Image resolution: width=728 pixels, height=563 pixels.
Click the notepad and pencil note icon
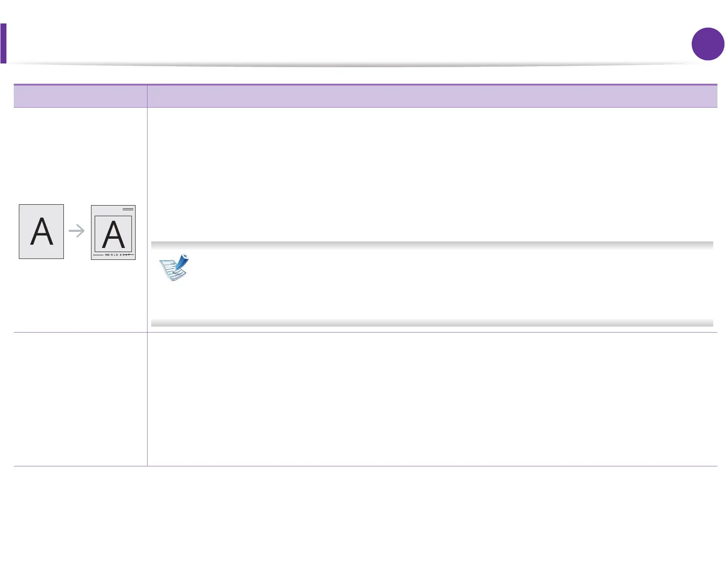174,267
